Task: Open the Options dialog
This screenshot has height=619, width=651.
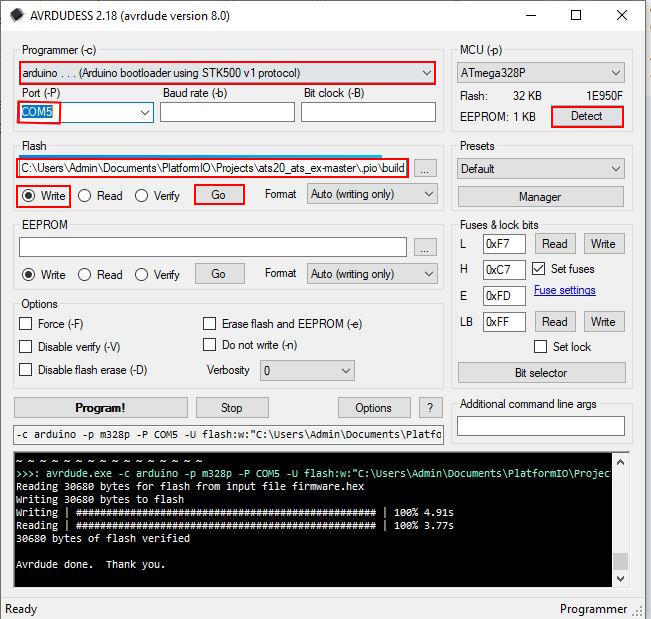Action: pos(374,408)
